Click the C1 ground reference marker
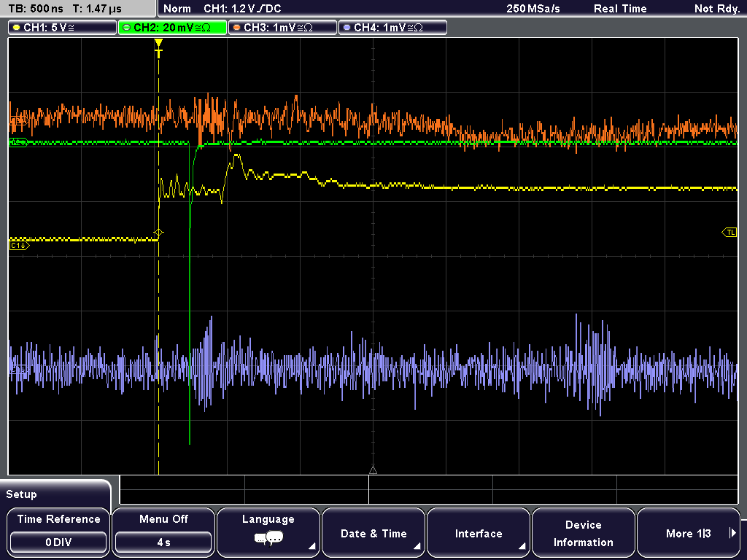747x560 pixels. (x=19, y=246)
